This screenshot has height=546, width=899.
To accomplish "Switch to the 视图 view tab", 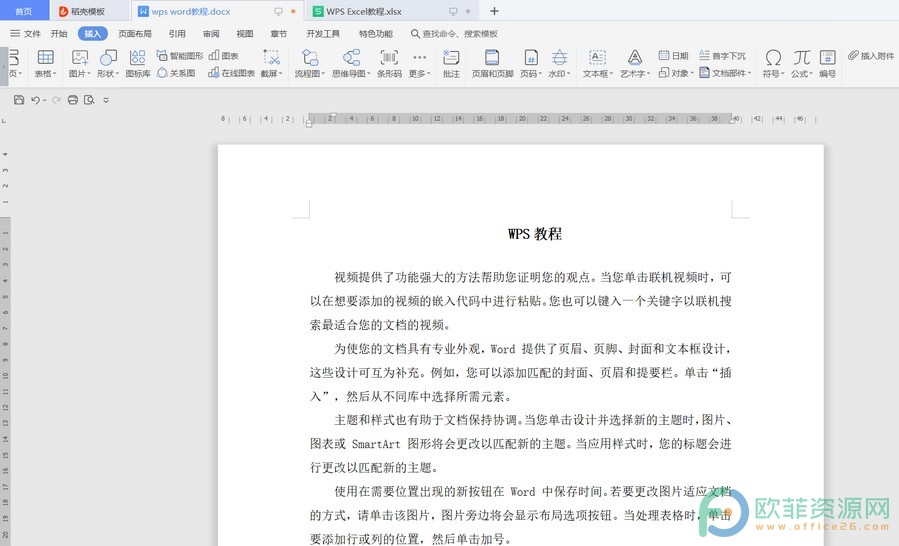I will click(245, 34).
